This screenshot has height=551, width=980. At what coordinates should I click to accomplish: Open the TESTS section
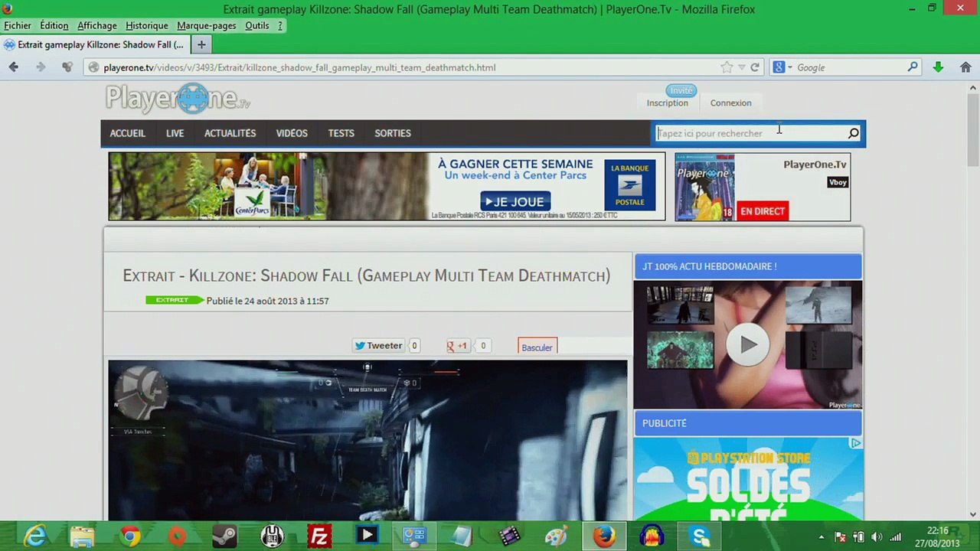tap(341, 133)
